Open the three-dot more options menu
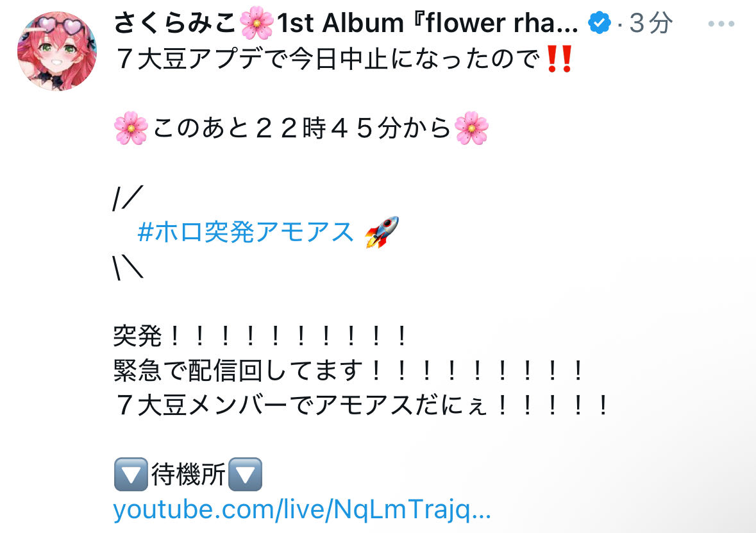Screen dimensions: 756x533 721,24
